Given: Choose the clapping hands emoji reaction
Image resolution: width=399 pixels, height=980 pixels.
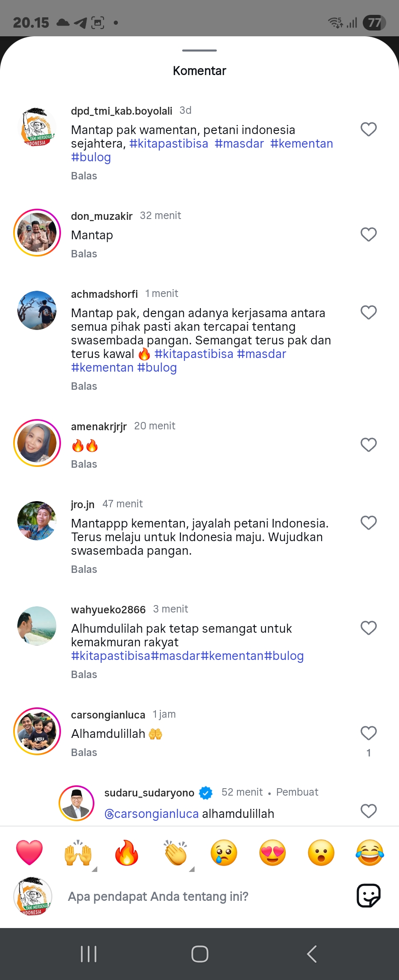Looking at the screenshot, I should [176, 853].
